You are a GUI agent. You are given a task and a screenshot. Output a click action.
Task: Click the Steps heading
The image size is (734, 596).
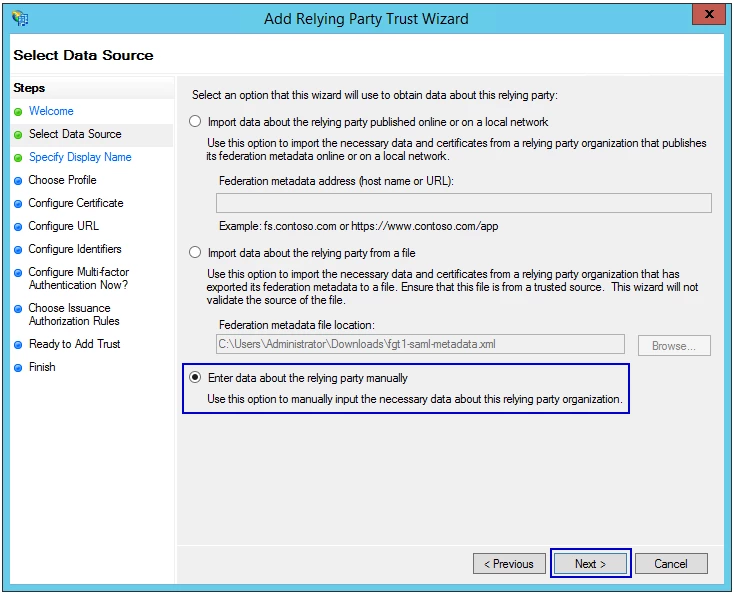tap(29, 88)
